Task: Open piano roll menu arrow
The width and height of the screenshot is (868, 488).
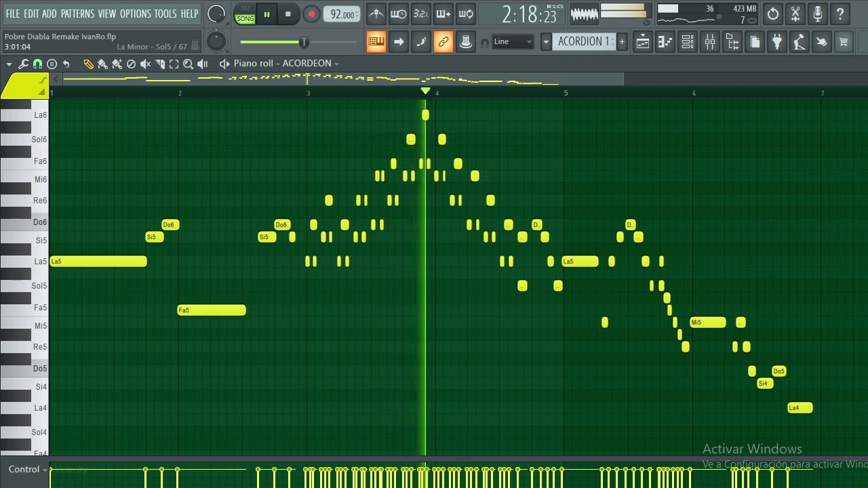Action: coord(9,64)
